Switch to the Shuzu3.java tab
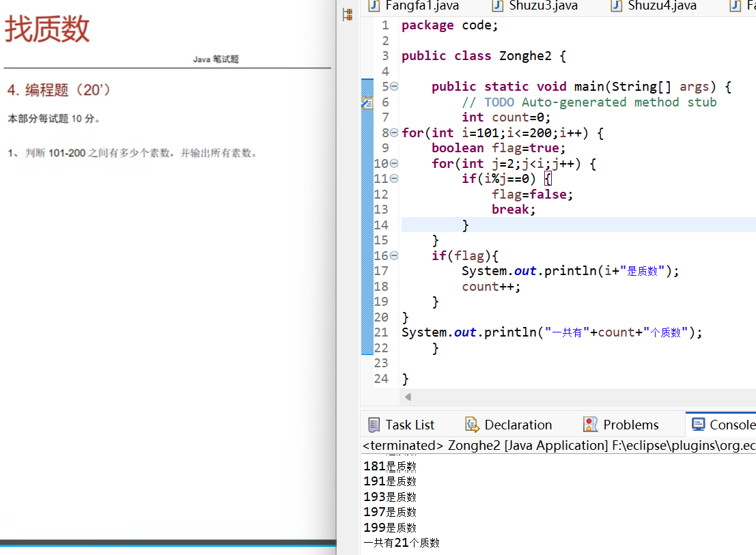This screenshot has height=555, width=756. (x=535, y=5)
